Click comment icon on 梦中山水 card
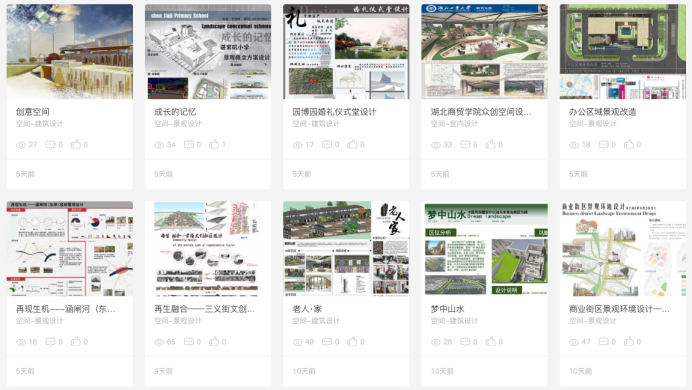The image size is (692, 390). [465, 341]
